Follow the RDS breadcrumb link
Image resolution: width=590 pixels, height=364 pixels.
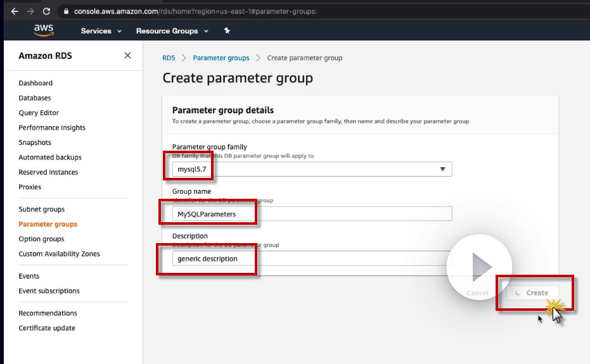[x=169, y=58]
